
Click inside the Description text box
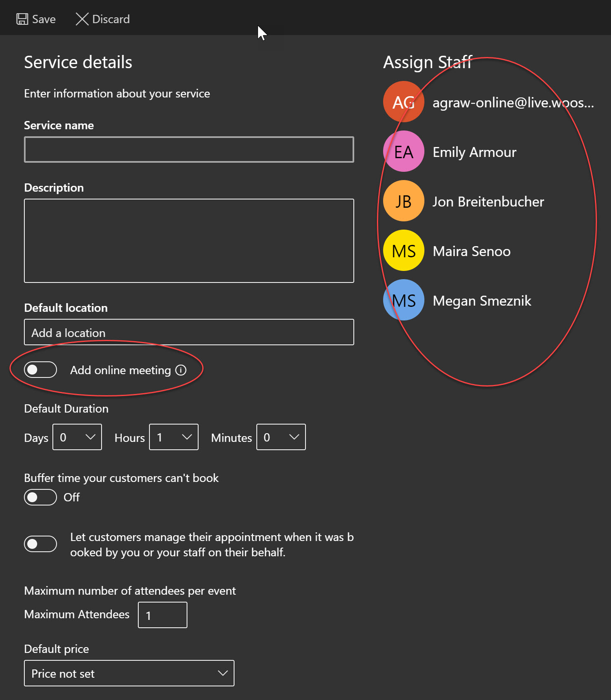point(189,241)
